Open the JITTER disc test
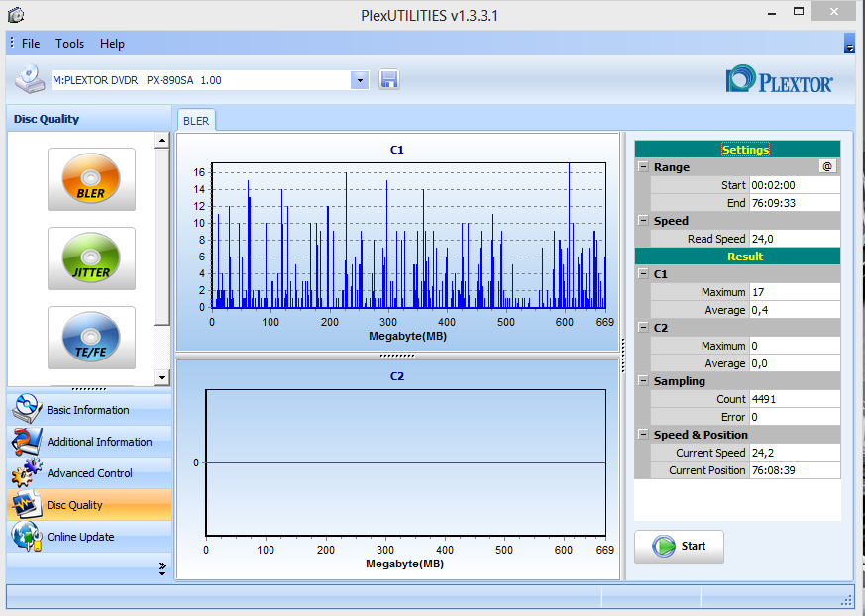 pyautogui.click(x=91, y=258)
